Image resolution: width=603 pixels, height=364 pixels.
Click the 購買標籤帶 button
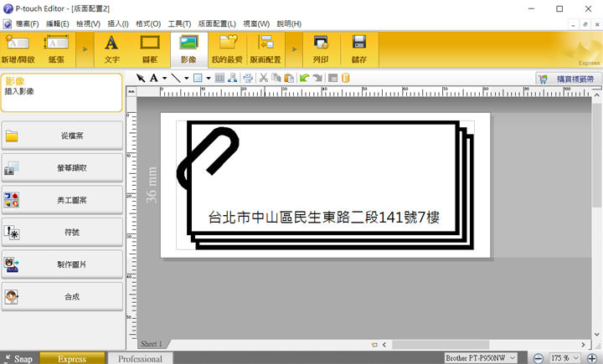coord(569,78)
